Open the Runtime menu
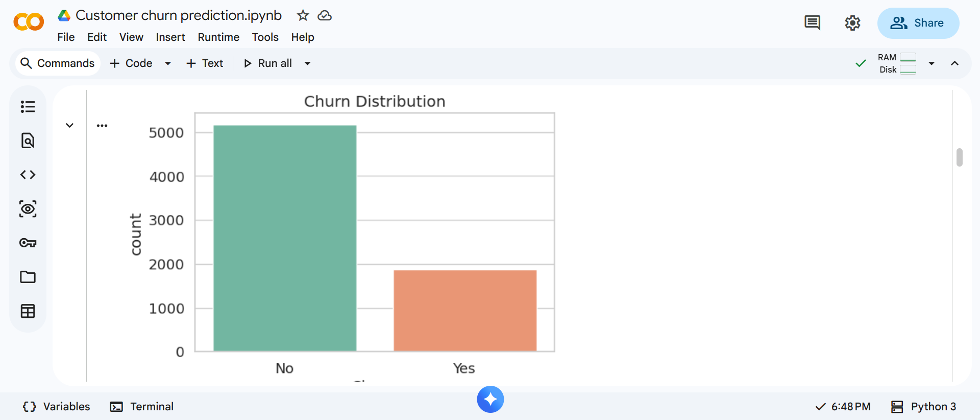Image resolution: width=980 pixels, height=420 pixels. pos(218,37)
